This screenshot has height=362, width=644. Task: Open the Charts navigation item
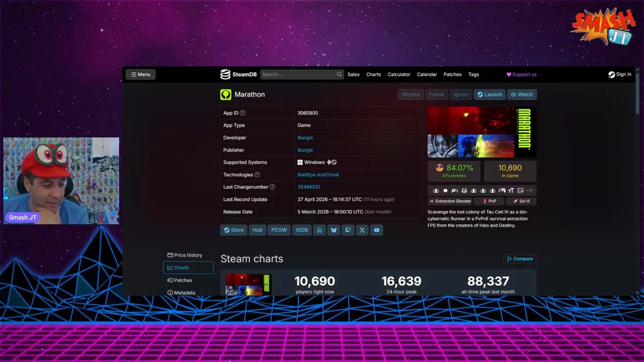373,74
